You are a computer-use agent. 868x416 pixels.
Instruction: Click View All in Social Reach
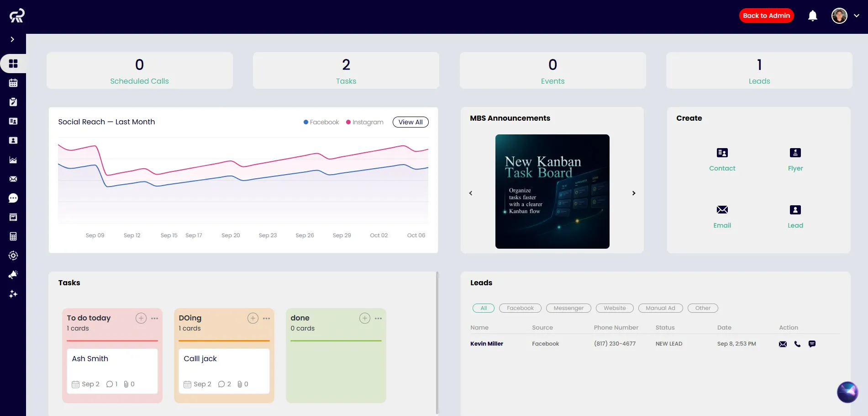click(410, 122)
